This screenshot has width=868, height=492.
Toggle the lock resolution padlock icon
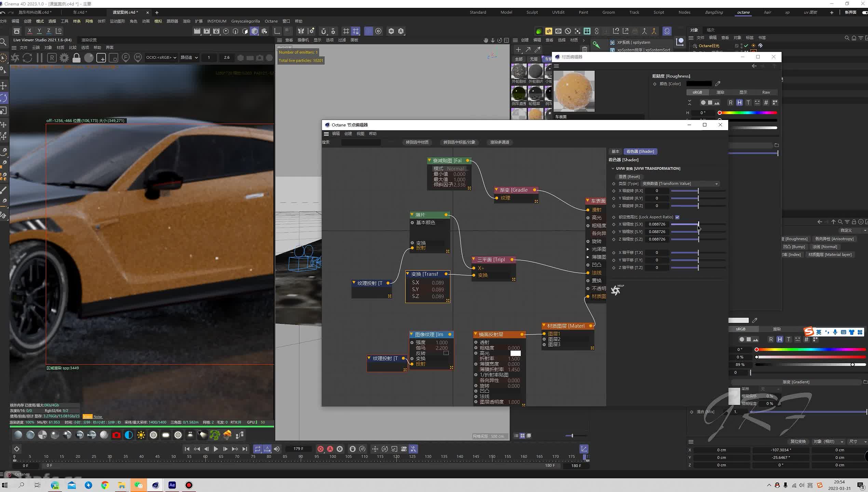[x=77, y=58]
